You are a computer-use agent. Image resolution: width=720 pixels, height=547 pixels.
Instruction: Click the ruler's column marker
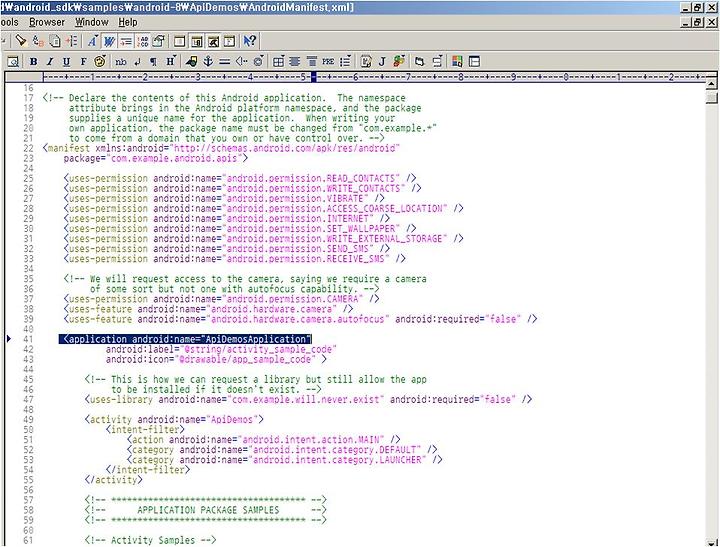click(314, 77)
